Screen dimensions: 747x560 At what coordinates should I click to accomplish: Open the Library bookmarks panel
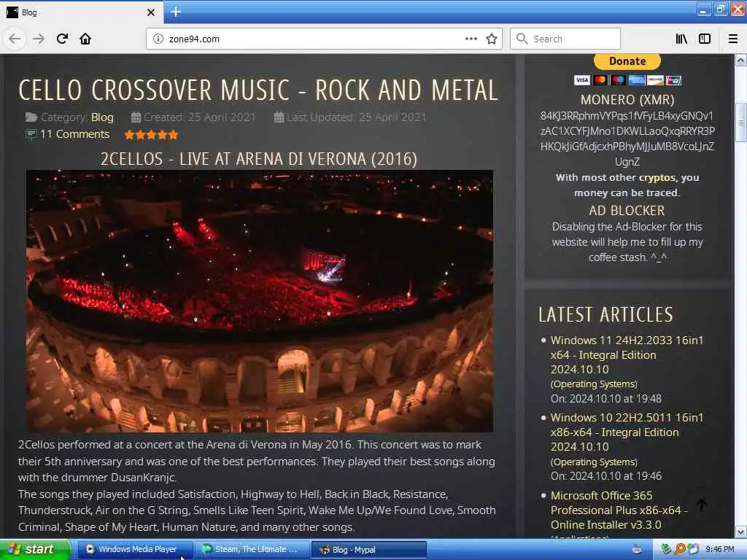tap(681, 39)
